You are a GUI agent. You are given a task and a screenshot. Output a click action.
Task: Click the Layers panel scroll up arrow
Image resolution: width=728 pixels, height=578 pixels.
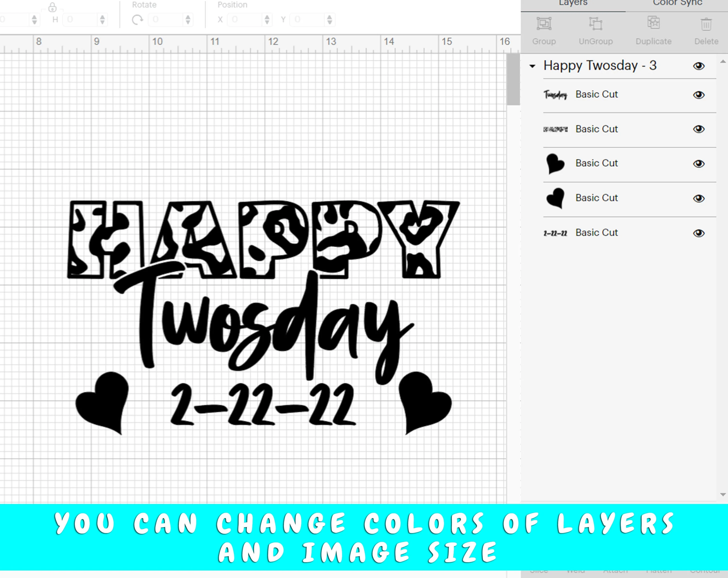coord(723,61)
